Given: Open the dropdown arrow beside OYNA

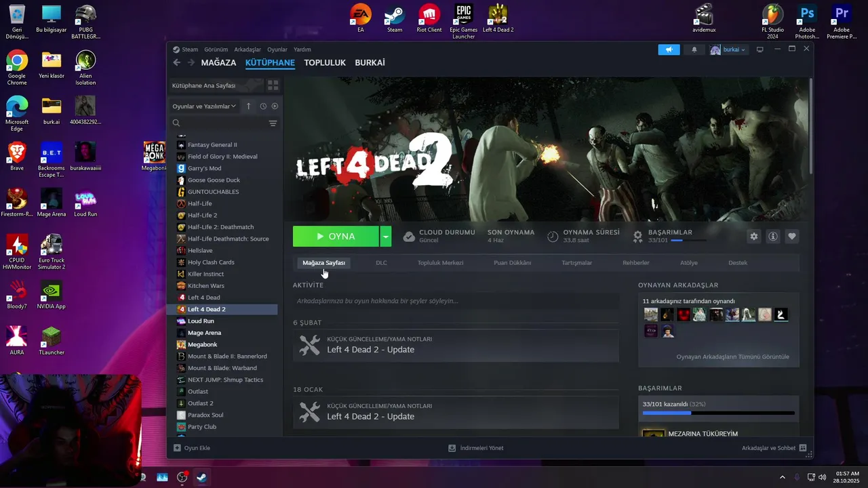Looking at the screenshot, I should [386, 237].
